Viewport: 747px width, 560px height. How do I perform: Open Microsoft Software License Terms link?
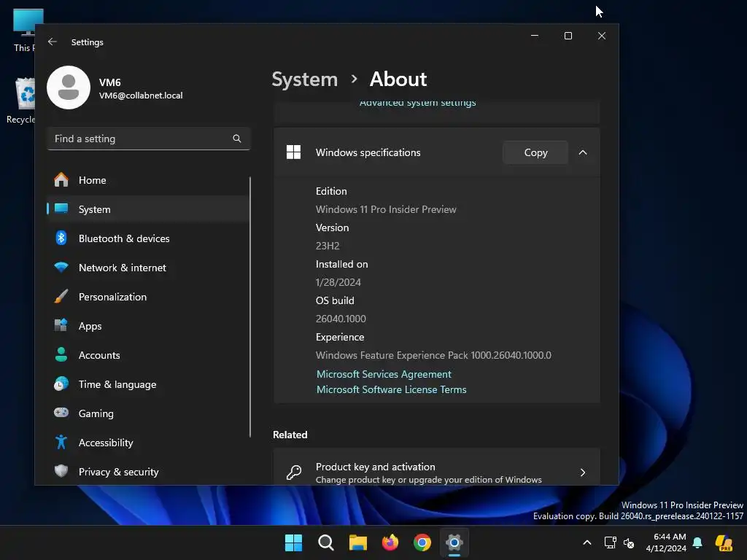point(392,389)
